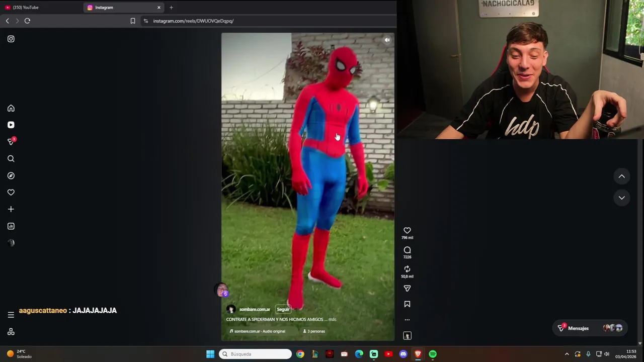644x362 pixels.
Task: Go back in the browser
Action: 7,21
